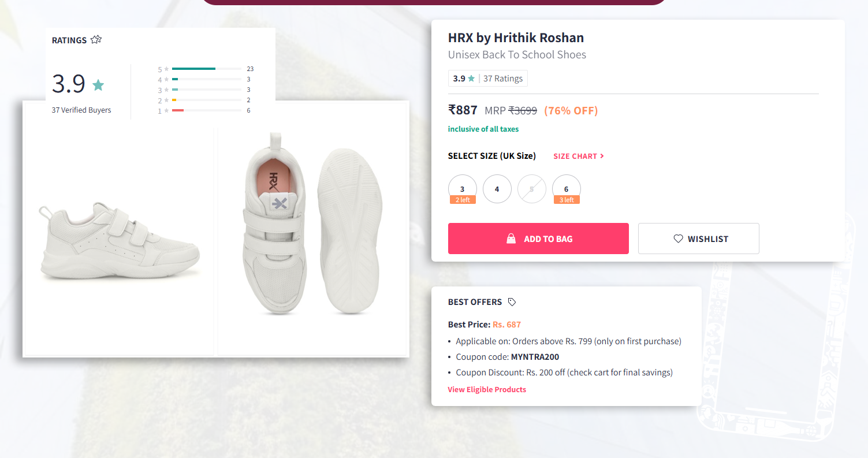Click the teal star next to 3.9 average rating
The image size is (868, 458).
[x=98, y=84]
